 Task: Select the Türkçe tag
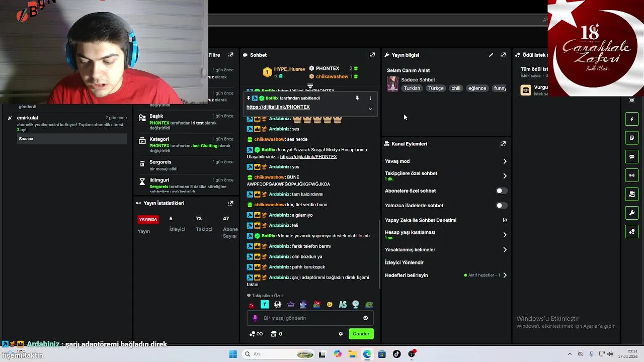(436, 88)
